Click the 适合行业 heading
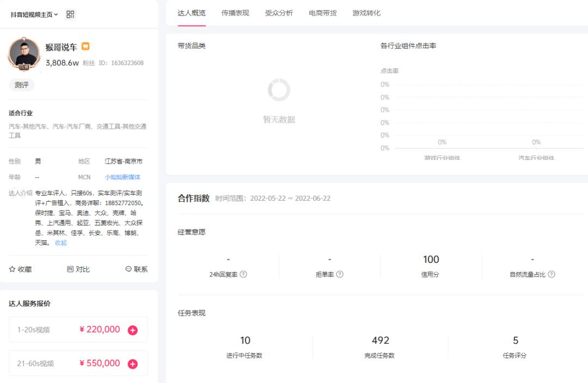588x383 pixels. pos(21,113)
